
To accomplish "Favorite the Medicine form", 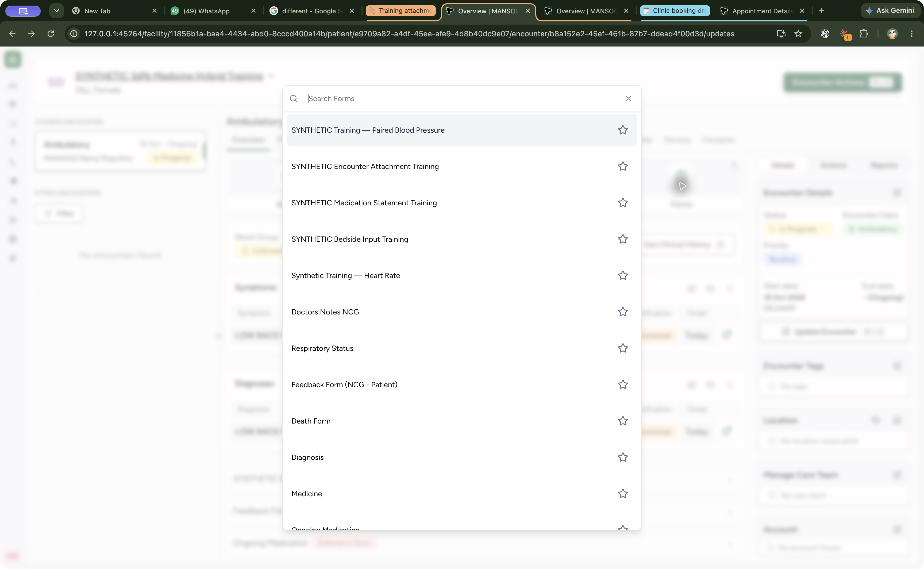I will pyautogui.click(x=623, y=493).
